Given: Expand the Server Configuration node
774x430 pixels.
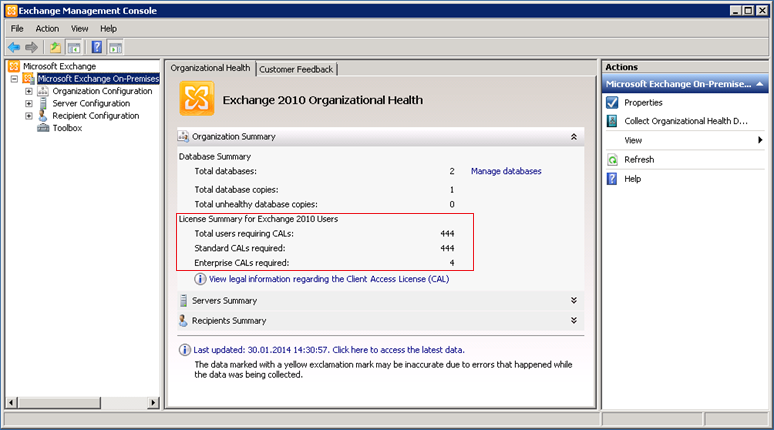Looking at the screenshot, I should tap(29, 104).
